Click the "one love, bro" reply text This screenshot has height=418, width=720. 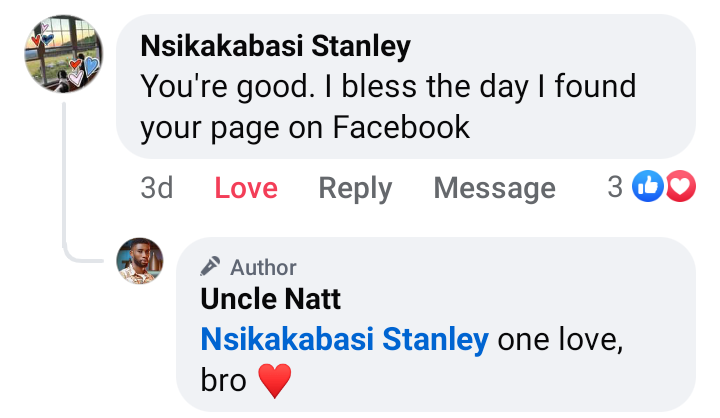click(x=560, y=340)
